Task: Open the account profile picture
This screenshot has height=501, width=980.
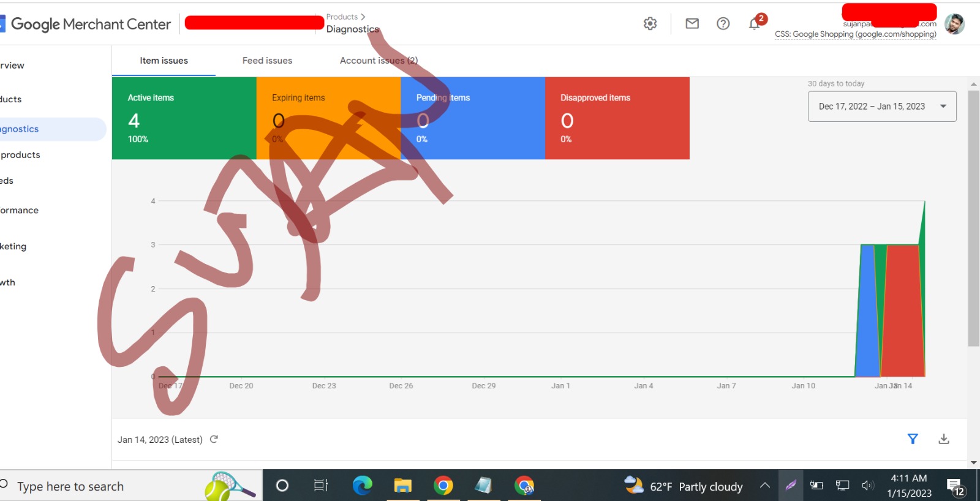Action: coord(954,24)
